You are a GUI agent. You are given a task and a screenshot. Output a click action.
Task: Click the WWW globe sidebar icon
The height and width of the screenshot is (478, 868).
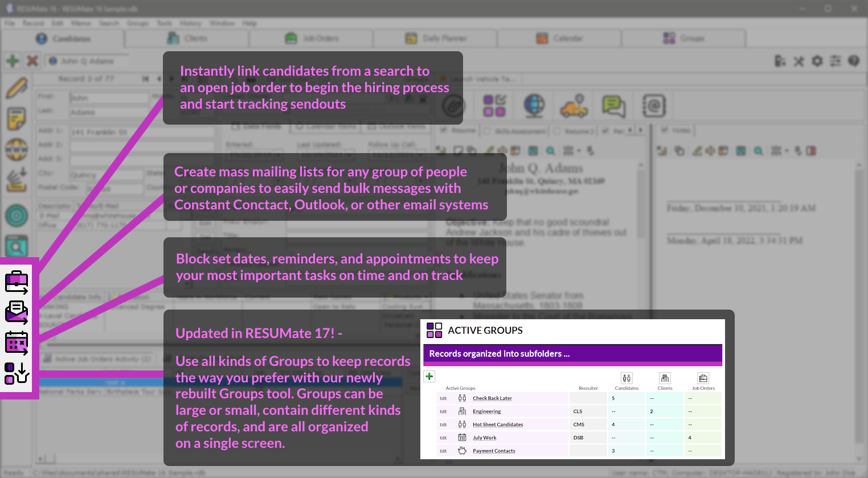pos(17,150)
